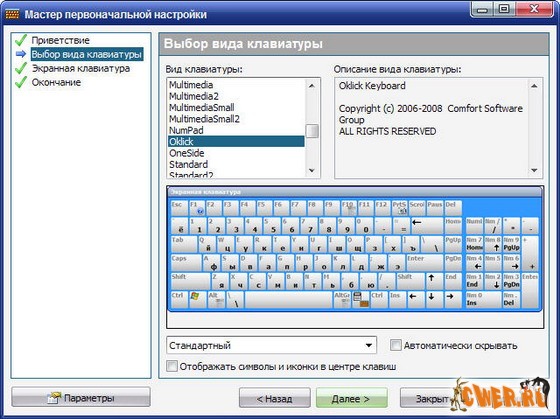Click the Windows logo key on keyboard preview
This screenshot has width=560, height=419.
(x=198, y=299)
